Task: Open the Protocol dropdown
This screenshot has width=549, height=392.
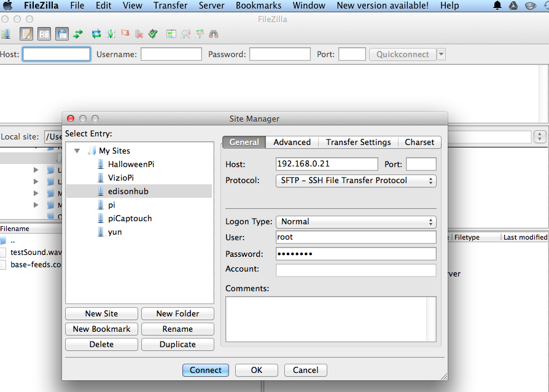Action: 356,181
